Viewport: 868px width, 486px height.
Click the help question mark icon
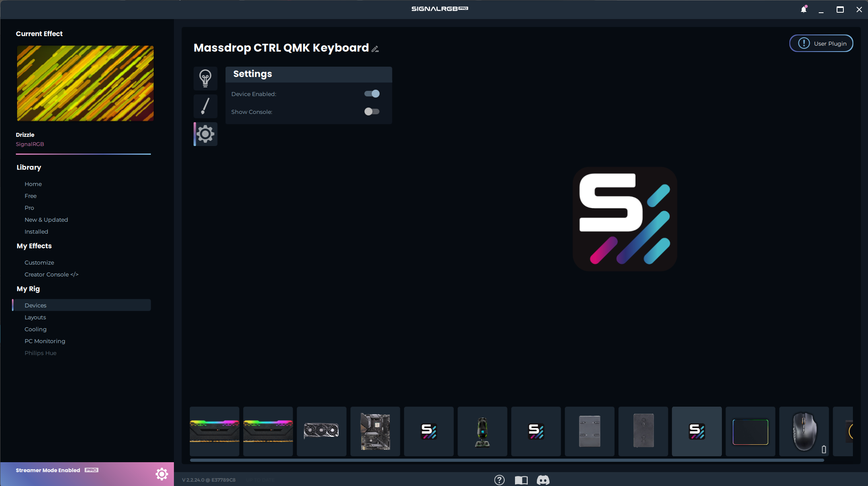coord(499,480)
